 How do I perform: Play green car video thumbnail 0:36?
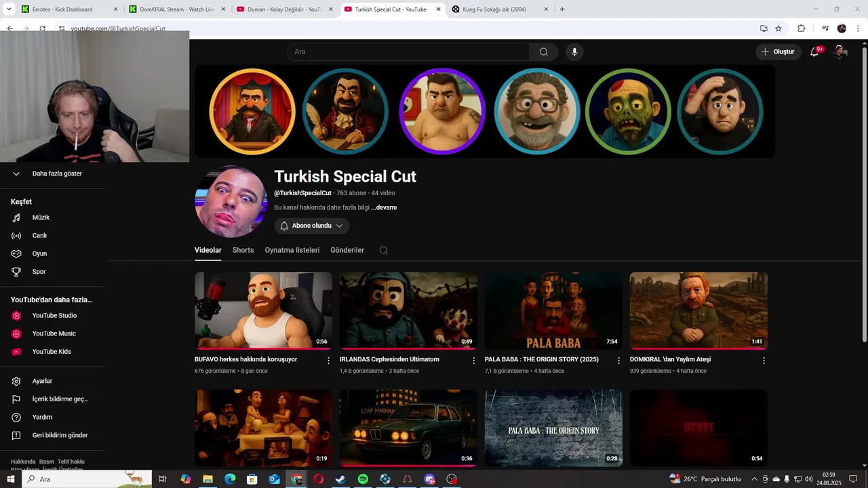[x=408, y=427]
